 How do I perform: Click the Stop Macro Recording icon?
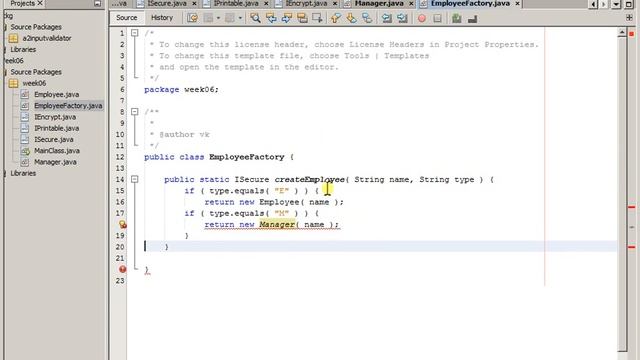tap(437, 18)
